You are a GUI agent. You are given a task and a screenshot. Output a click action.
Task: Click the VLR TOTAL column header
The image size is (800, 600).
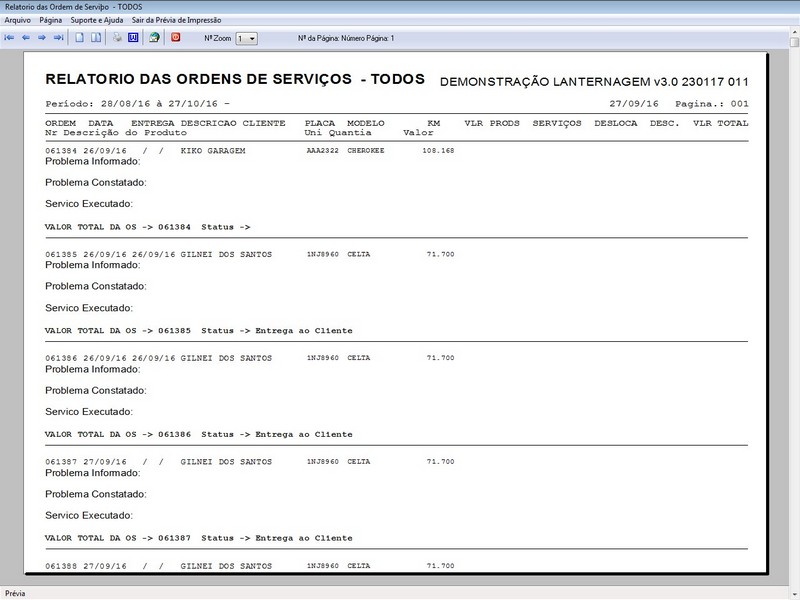click(x=720, y=123)
